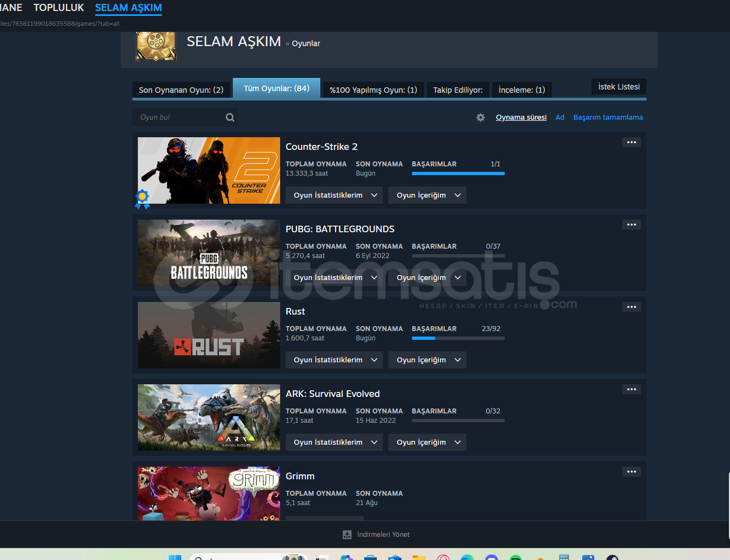
Task: Sort games by Ad
Action: [560, 117]
